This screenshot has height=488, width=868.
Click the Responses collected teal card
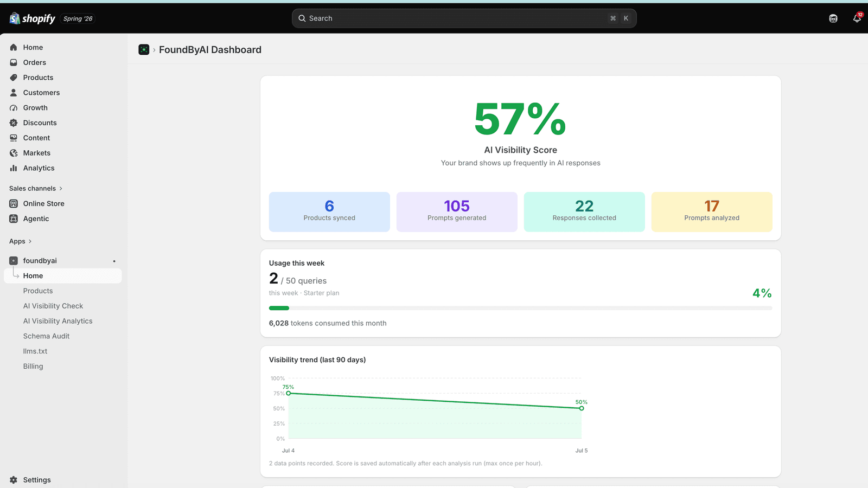584,212
